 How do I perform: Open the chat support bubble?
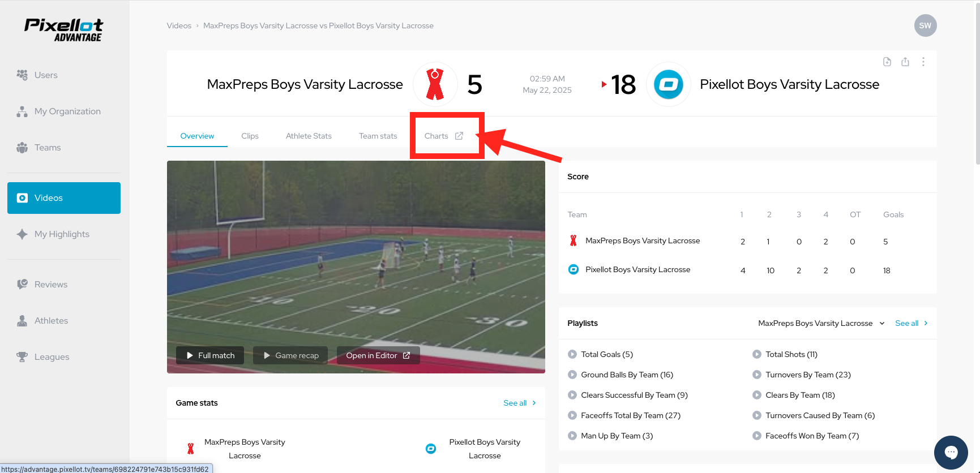point(951,453)
